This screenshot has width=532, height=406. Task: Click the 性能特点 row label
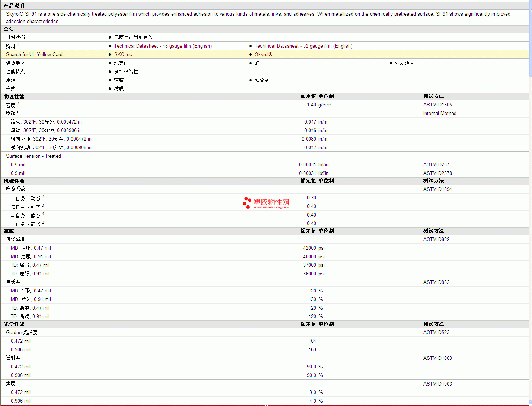click(16, 72)
